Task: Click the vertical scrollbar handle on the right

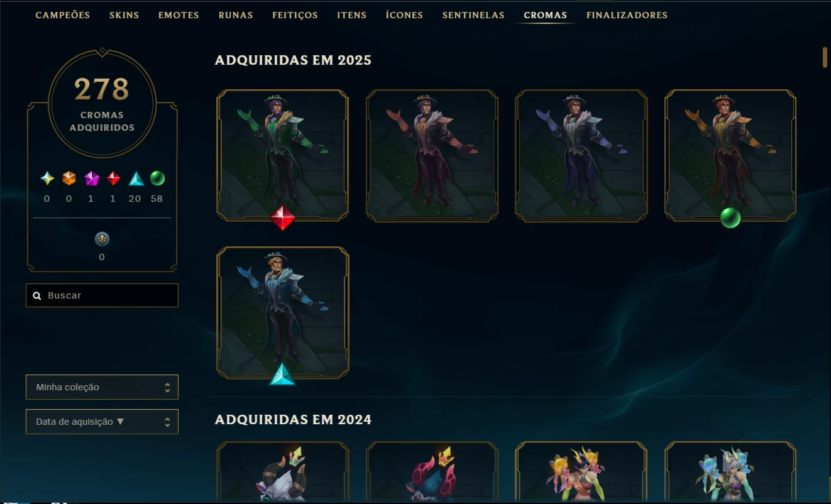Action: click(825, 57)
